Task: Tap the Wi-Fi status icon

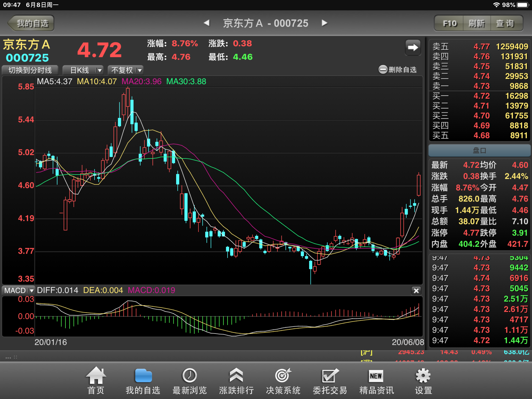Action: pos(497,5)
